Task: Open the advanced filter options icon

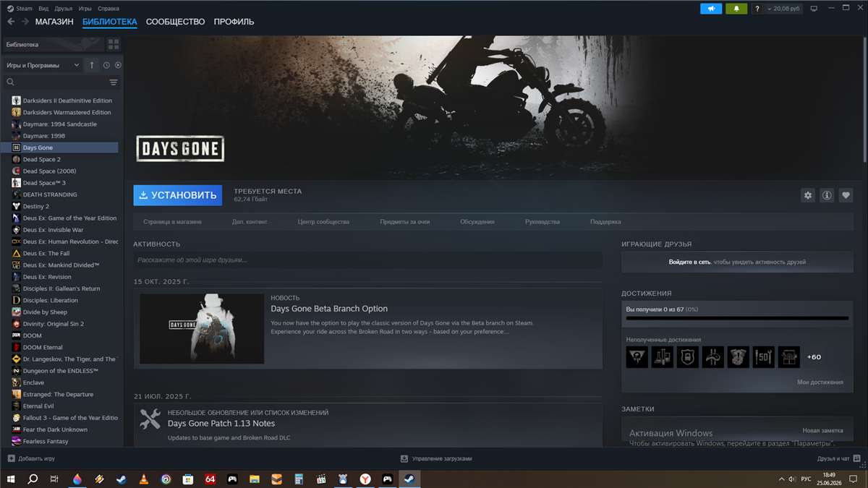Action: click(113, 82)
